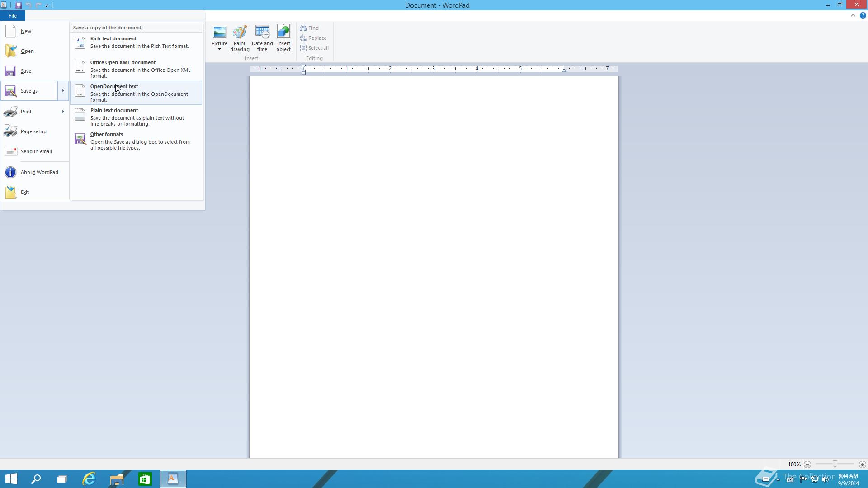This screenshot has width=868, height=488.
Task: Open the Picture dropdown arrow
Action: pyautogui.click(x=219, y=49)
